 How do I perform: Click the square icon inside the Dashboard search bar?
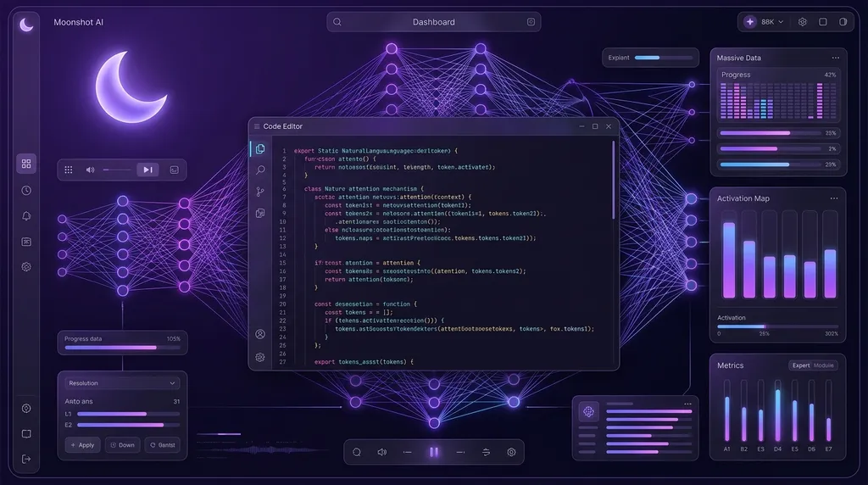(x=531, y=21)
